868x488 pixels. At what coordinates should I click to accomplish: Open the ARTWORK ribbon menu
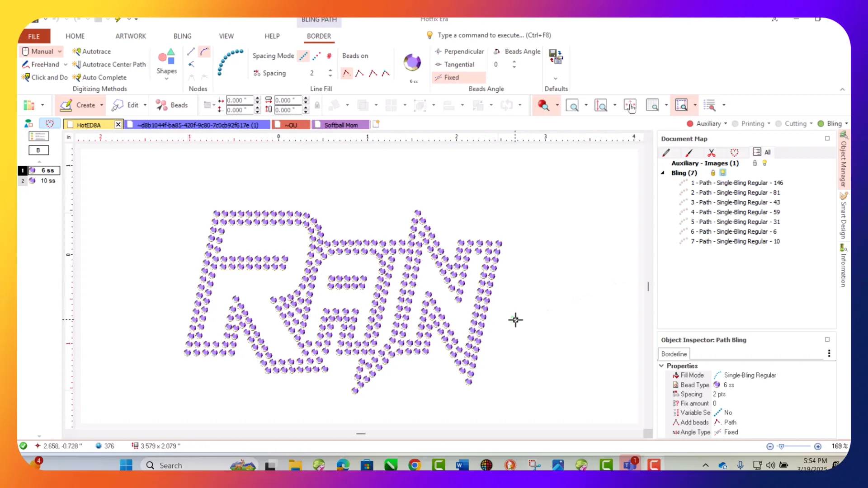(x=130, y=36)
